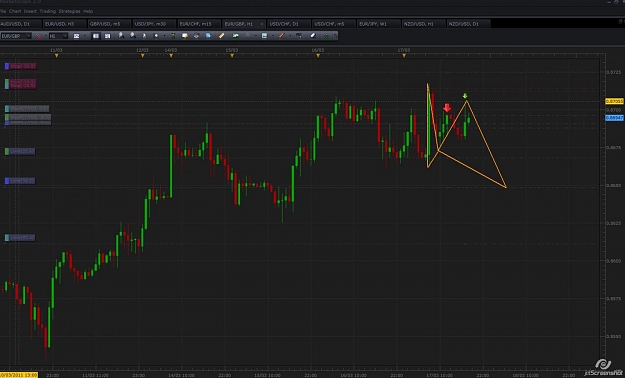Click the yellow 14/03 date marker
Screen dimensions: 625x378
click(x=171, y=56)
